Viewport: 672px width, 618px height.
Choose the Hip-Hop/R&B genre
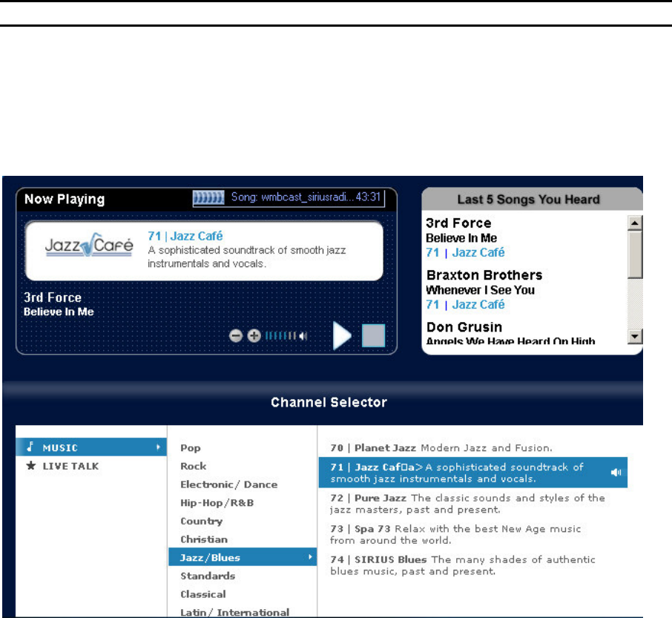point(217,503)
